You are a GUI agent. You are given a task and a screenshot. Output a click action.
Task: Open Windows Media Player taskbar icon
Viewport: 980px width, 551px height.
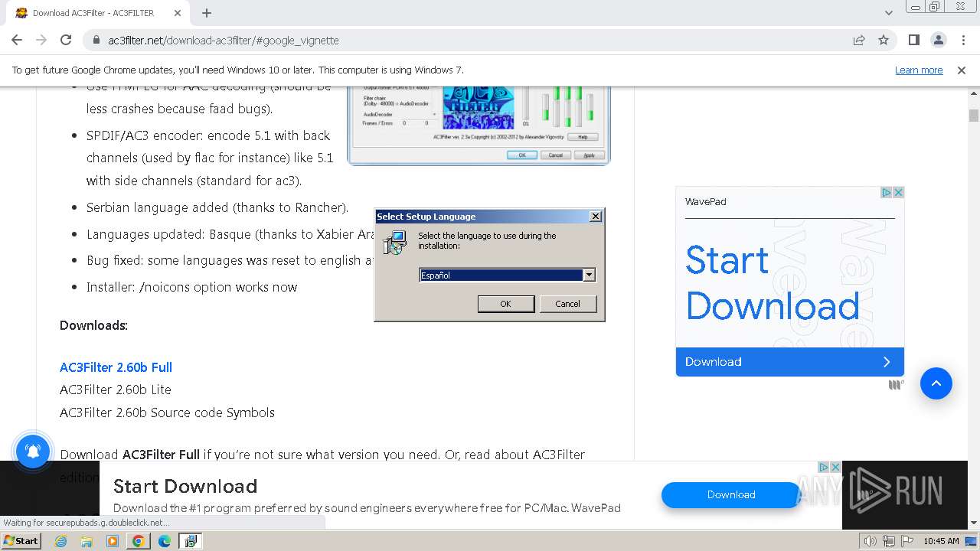(113, 541)
